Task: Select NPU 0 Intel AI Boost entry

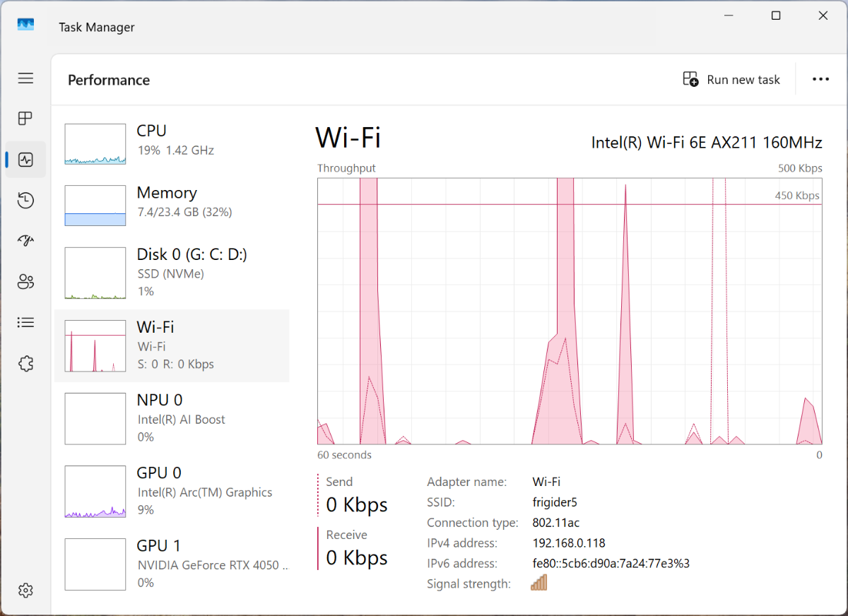Action: (172, 418)
